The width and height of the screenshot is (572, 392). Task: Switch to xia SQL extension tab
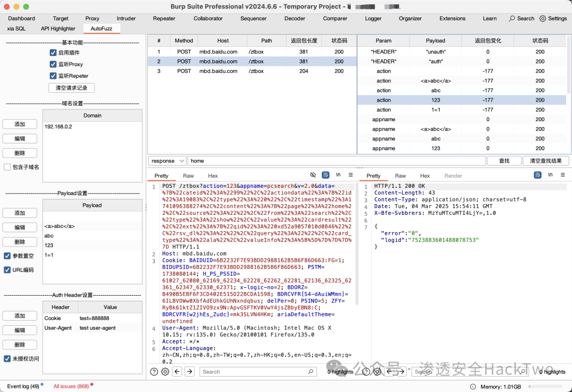tap(16, 29)
